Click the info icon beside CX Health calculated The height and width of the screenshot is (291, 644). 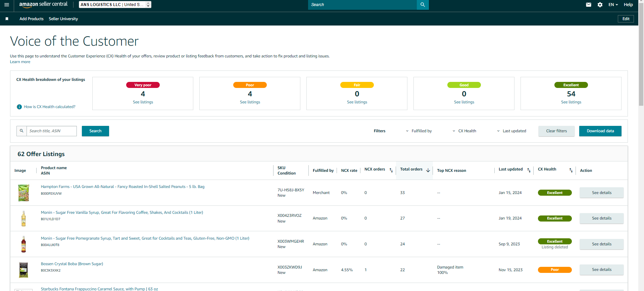tap(19, 107)
